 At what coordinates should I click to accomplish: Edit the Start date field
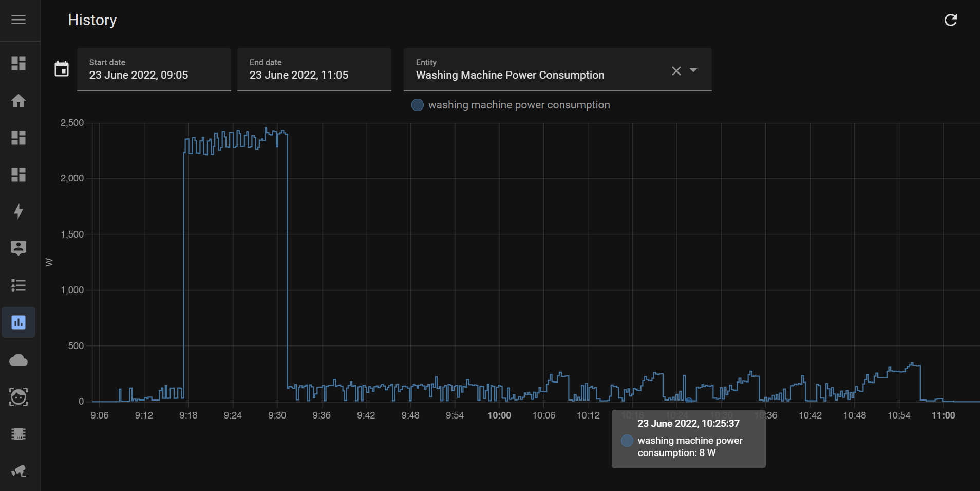(154, 69)
